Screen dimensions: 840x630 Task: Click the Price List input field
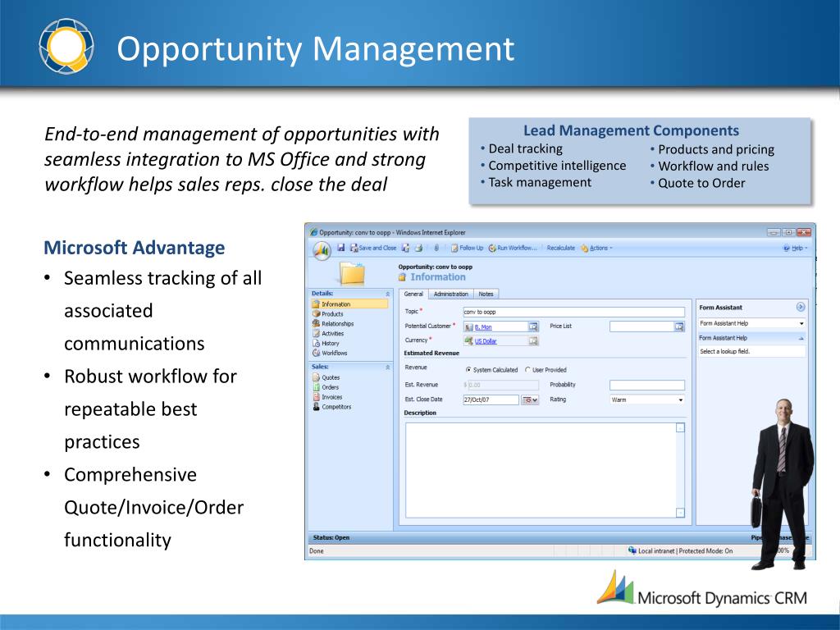coord(641,326)
